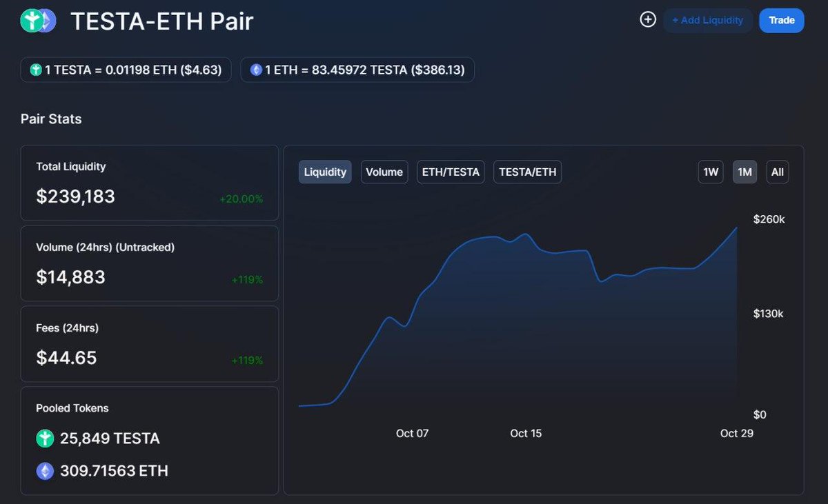Enable the 1M chart period
The image size is (828, 504).
[x=745, y=172]
